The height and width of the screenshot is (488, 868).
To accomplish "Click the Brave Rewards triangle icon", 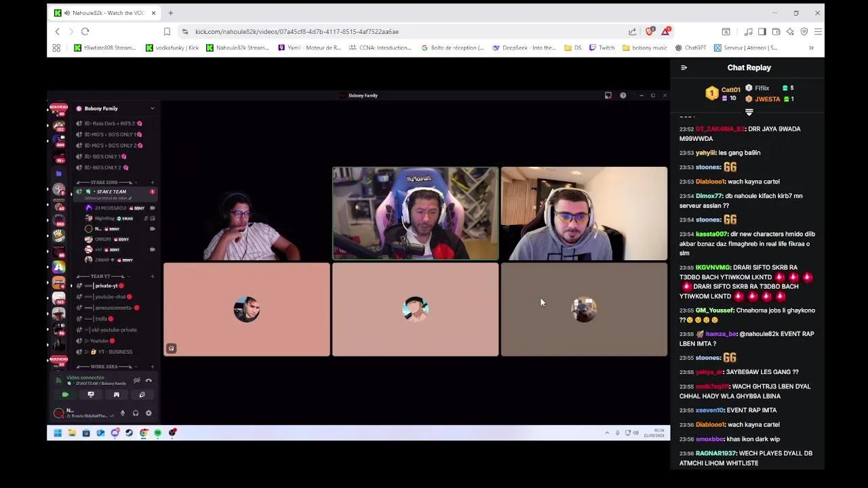I will [667, 31].
